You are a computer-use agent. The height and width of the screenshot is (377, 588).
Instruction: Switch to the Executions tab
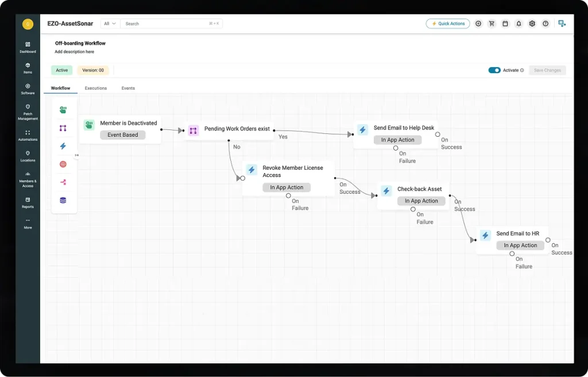pos(95,88)
